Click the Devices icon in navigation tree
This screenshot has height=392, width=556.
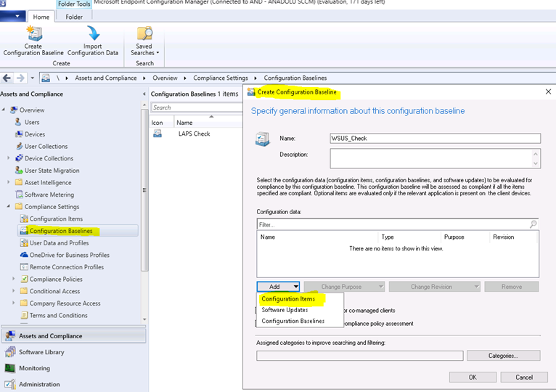[19, 134]
